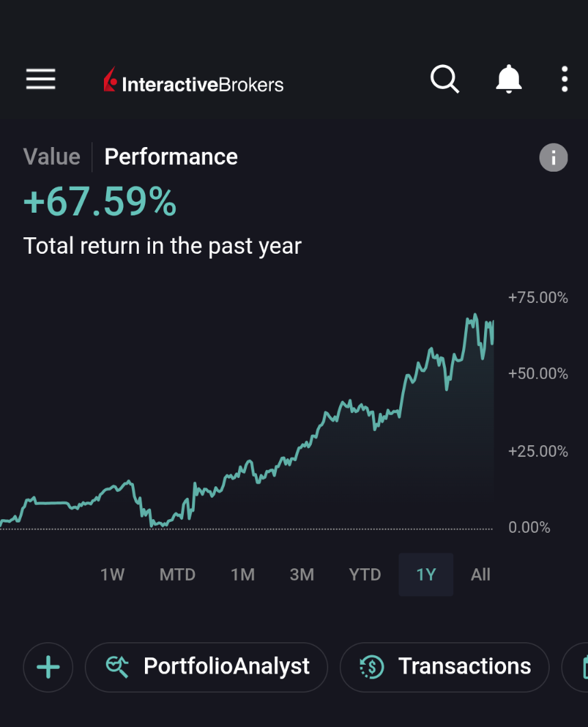The height and width of the screenshot is (727, 588).
Task: Switch to the Value tab
Action: (x=52, y=157)
